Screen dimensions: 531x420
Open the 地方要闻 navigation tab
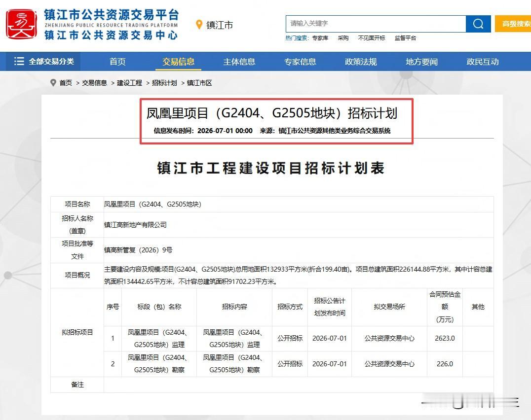(421, 62)
